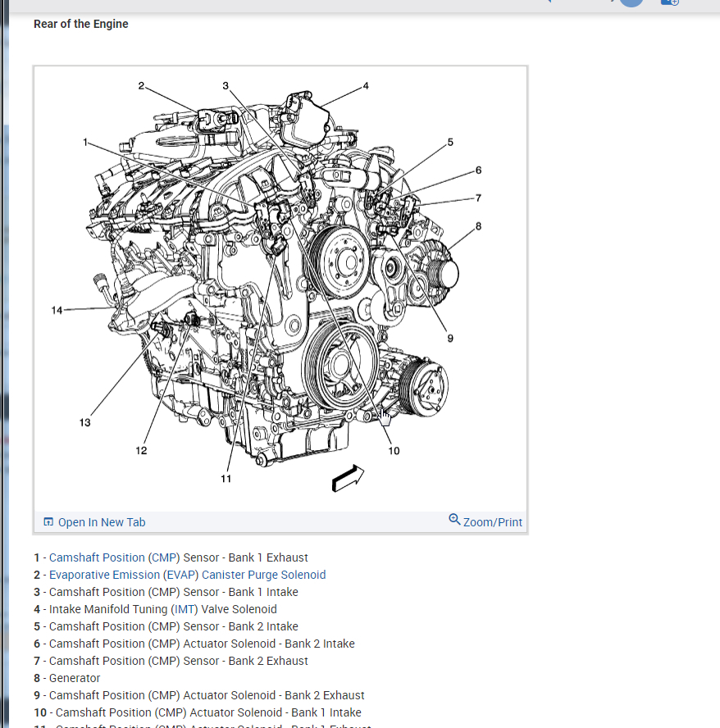Click callout number 13 on the diagram
720x728 pixels.
(x=85, y=423)
